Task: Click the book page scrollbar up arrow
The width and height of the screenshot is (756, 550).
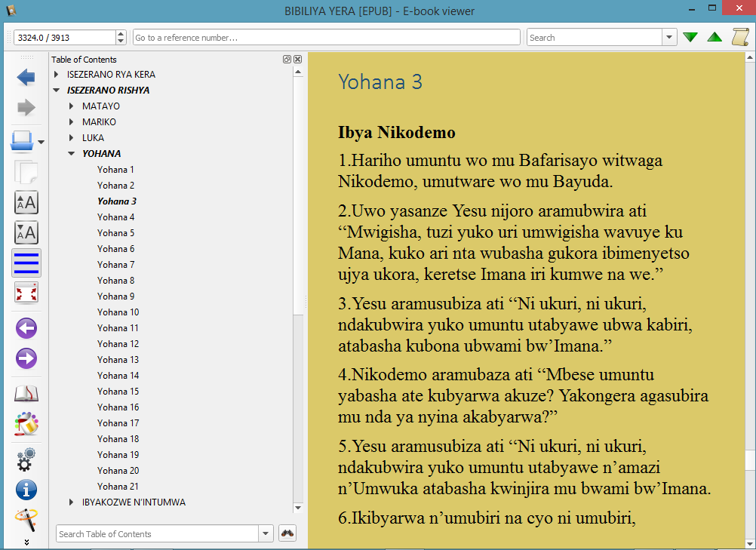Action: tap(750, 58)
